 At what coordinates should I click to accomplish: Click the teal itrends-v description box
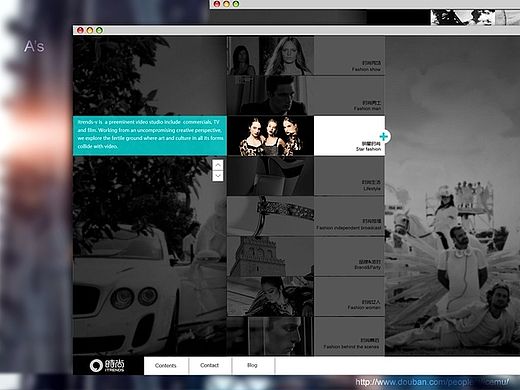click(150, 136)
